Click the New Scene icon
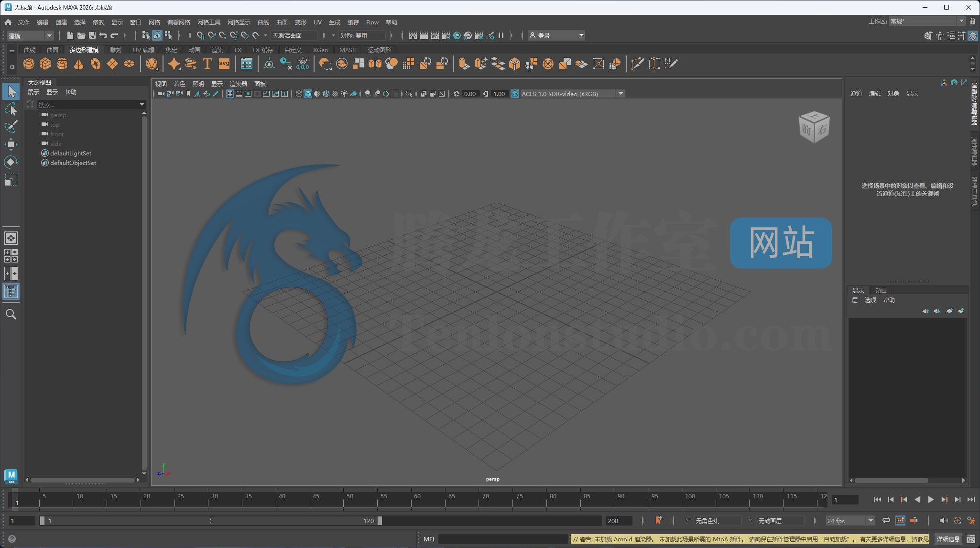This screenshot has width=980, height=548. [70, 35]
